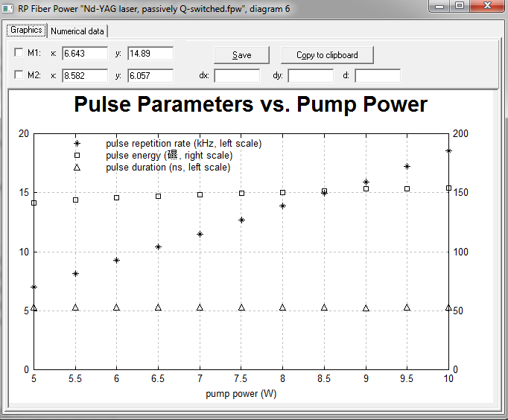Click the asterisk legend marker for pulse repetition rate

[x=76, y=143]
